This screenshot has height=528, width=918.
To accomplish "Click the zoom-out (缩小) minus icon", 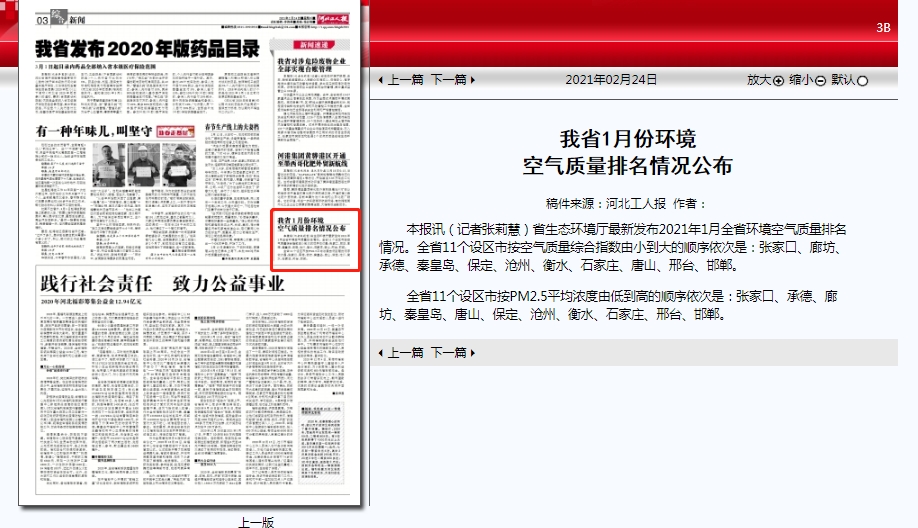I will click(820, 81).
